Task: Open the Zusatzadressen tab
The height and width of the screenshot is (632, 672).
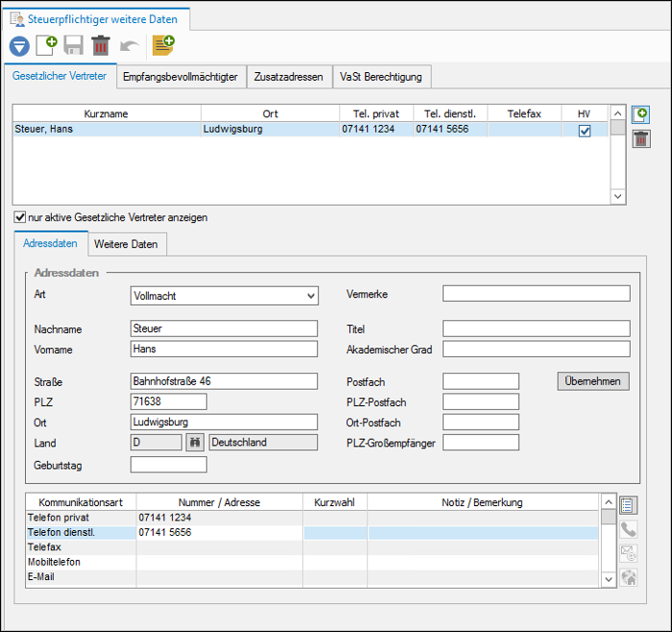Action: [x=288, y=77]
